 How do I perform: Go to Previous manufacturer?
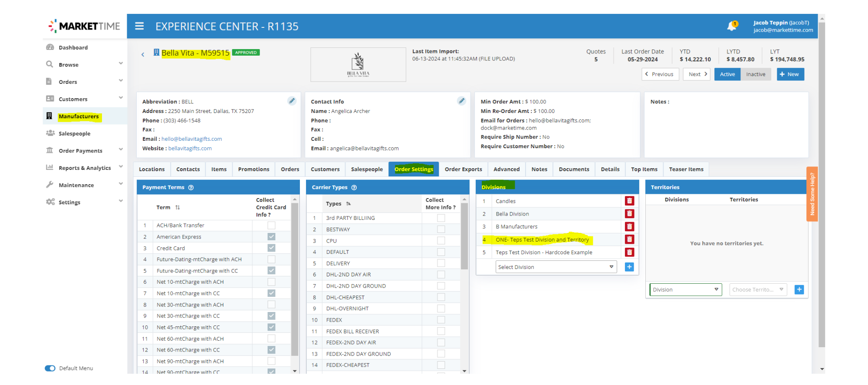pos(660,74)
